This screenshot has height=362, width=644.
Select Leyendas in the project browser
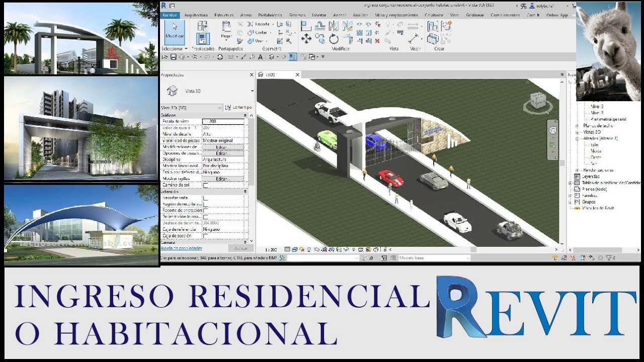[590, 176]
